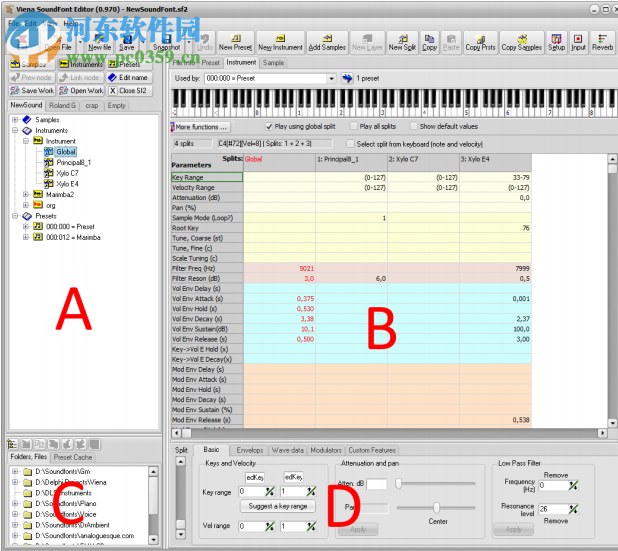Click the More functions button

pyautogui.click(x=201, y=127)
